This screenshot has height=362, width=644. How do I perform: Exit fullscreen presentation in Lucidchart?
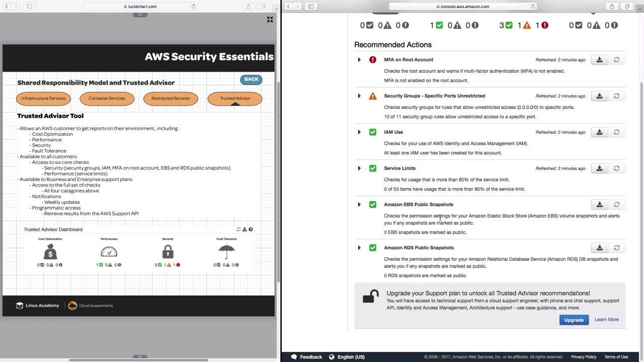pos(270,20)
